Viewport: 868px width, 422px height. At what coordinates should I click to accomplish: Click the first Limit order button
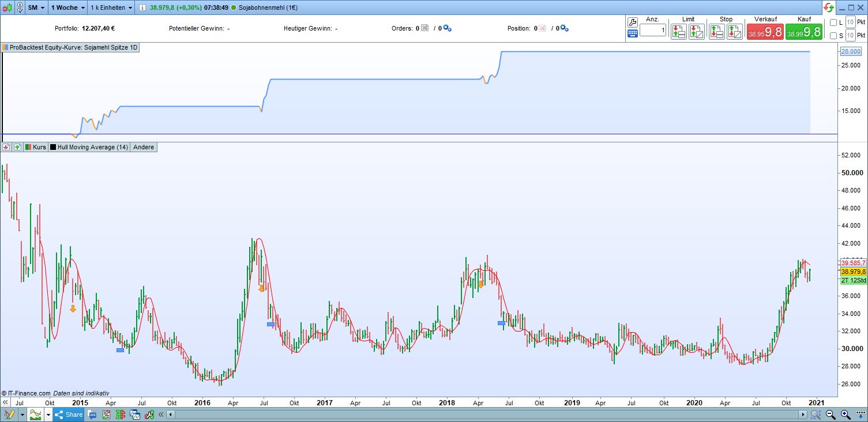678,32
